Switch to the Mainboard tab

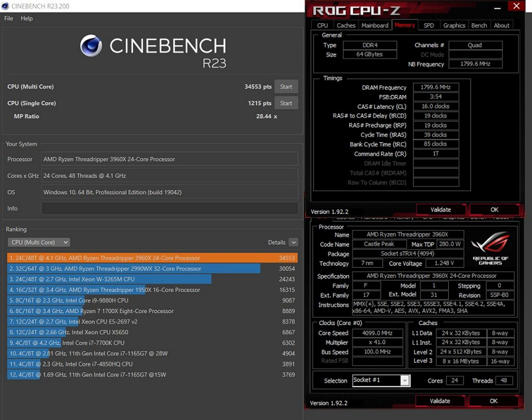374,25
